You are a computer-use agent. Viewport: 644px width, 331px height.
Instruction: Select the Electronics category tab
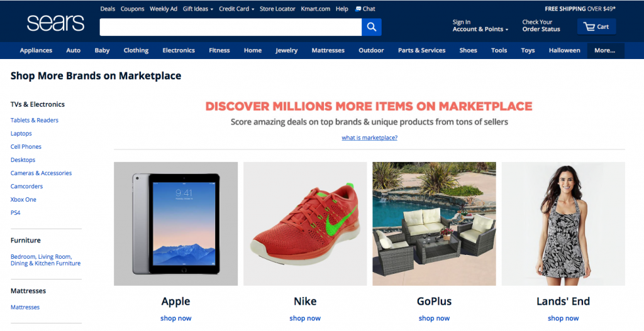point(179,50)
